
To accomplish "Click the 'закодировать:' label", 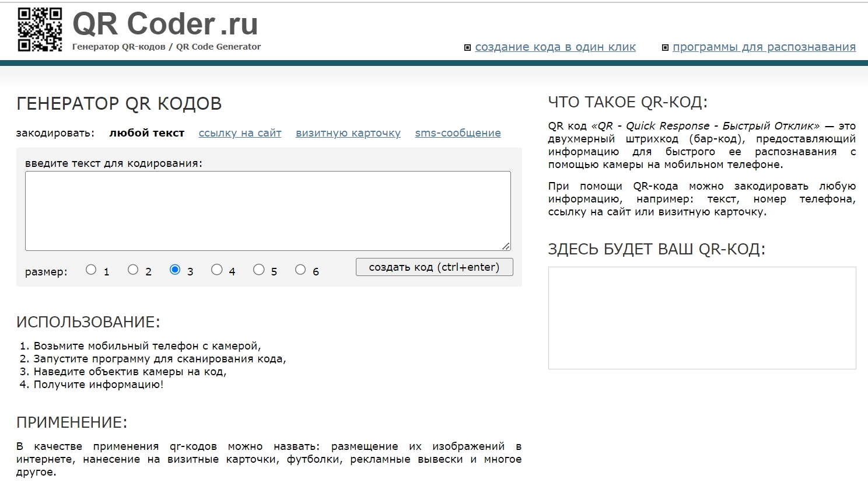I will [x=55, y=133].
